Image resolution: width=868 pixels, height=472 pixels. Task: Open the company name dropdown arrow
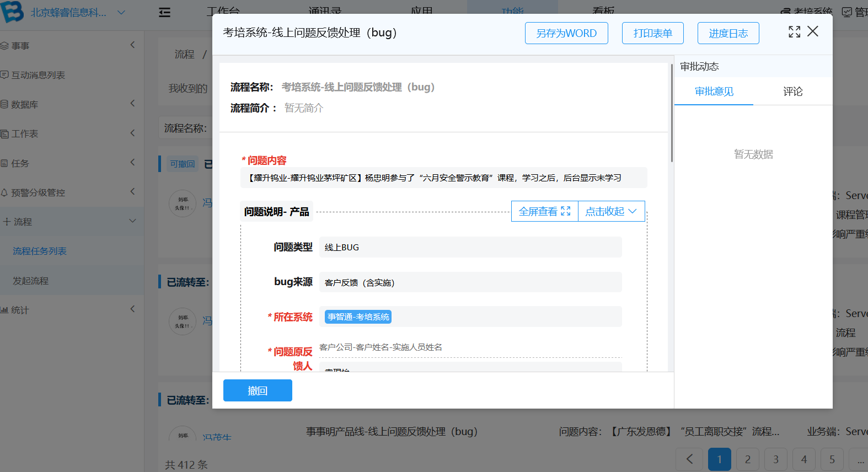point(121,12)
